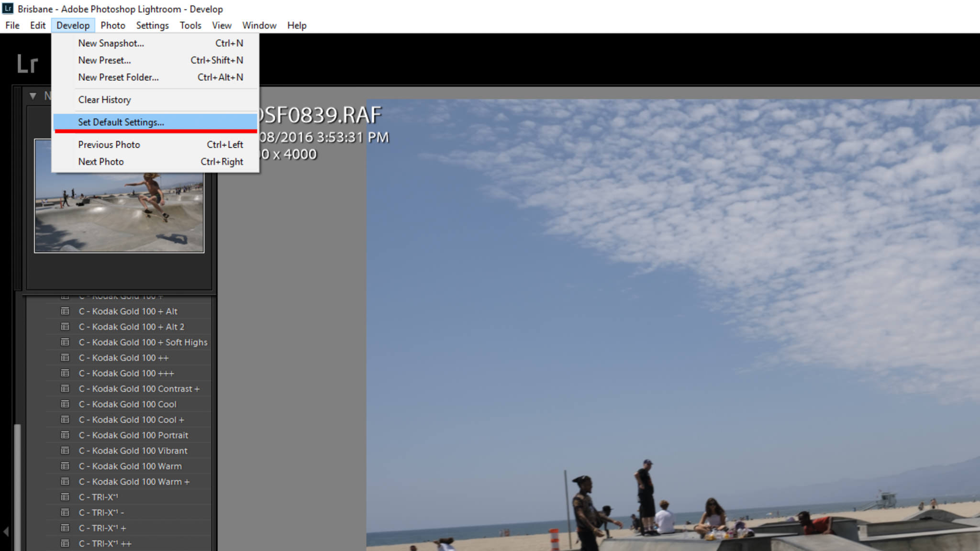Collapse the Navigator panel triangle
This screenshot has height=551, width=980.
pyautogui.click(x=33, y=96)
